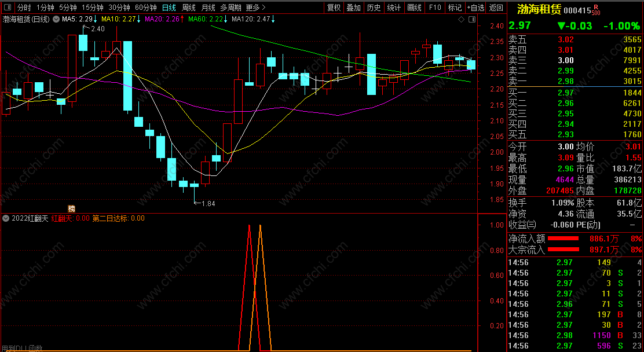The width and height of the screenshot is (644, 352).
Task: Switch to the 30分钟 period
Action: (119, 8)
